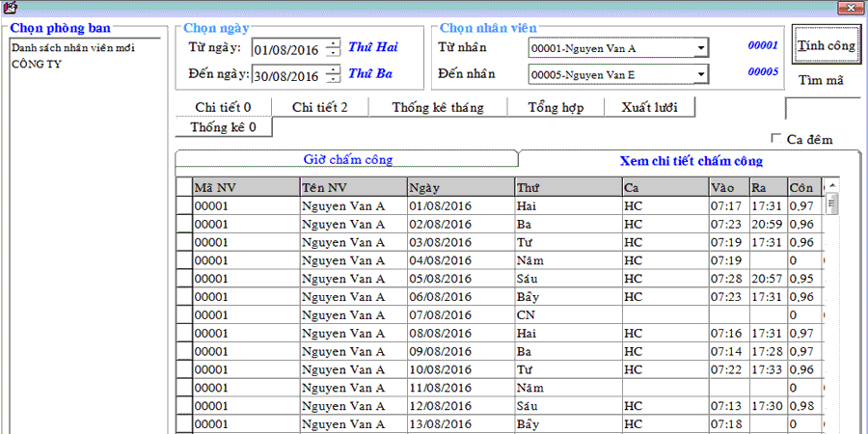Click the Mã NV column header

coord(246,187)
